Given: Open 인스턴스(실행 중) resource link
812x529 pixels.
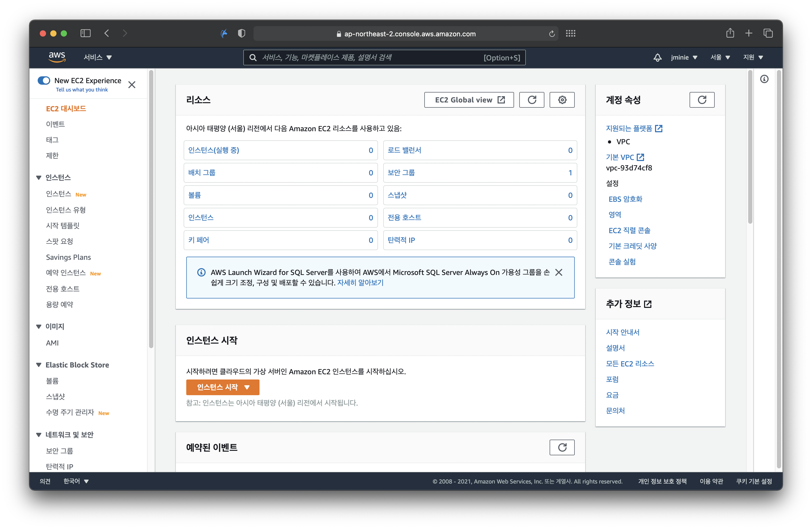Looking at the screenshot, I should click(x=213, y=150).
